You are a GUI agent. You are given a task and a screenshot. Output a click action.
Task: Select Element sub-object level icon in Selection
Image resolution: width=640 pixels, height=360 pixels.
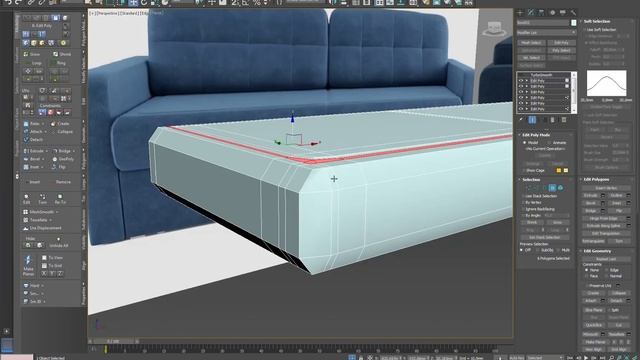click(x=560, y=188)
